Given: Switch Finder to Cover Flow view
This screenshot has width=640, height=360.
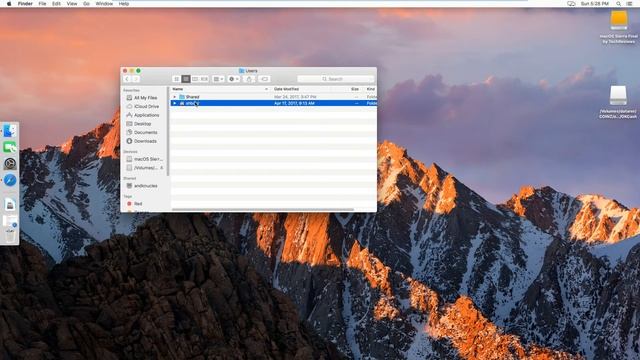Looking at the screenshot, I should pyautogui.click(x=204, y=79).
